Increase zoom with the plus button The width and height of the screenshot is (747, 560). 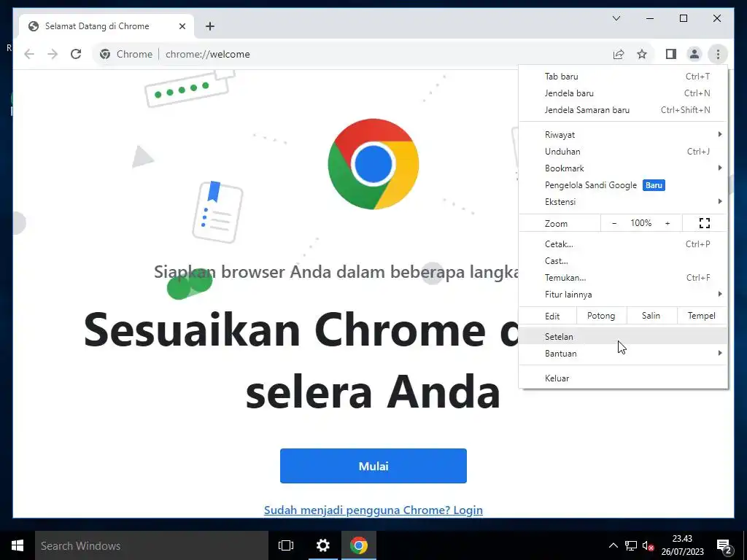tap(667, 223)
